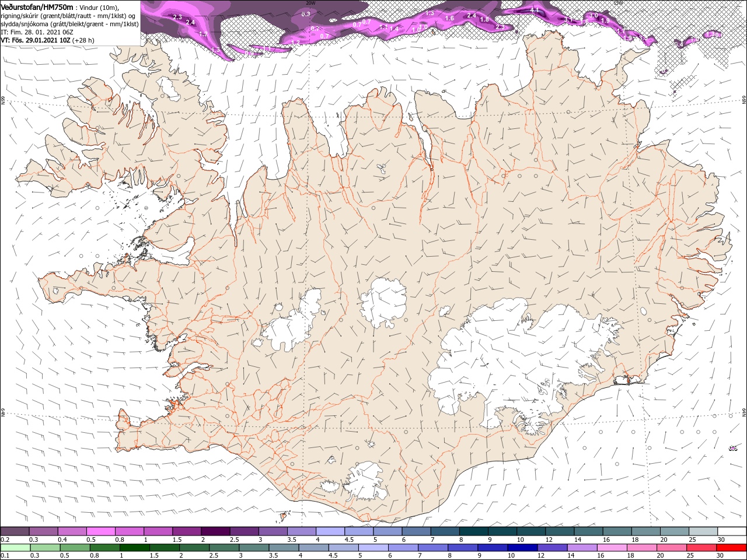Pick the 1.5 magenta swatch in upper scale
This screenshot has height=560, width=747.
(x=187, y=531)
